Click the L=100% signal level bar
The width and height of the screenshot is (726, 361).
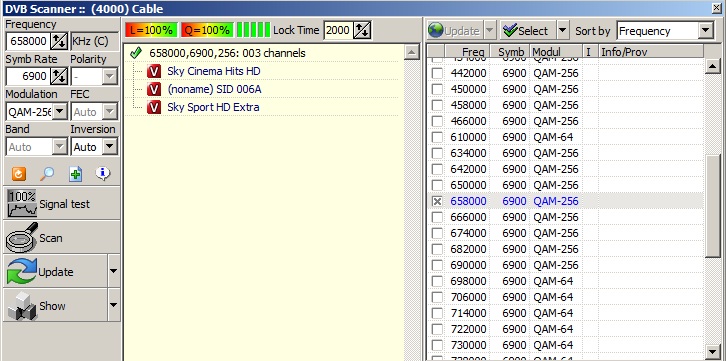coord(151,31)
